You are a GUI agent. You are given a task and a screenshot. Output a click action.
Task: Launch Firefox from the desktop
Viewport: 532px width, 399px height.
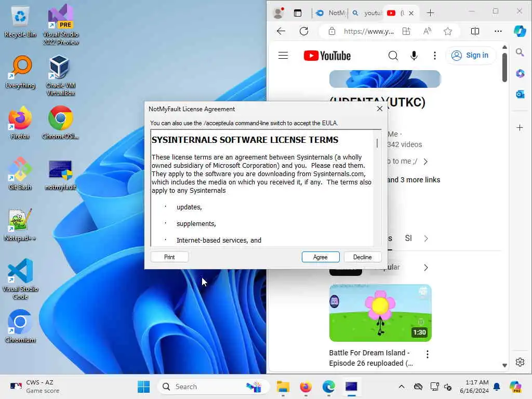(20, 123)
